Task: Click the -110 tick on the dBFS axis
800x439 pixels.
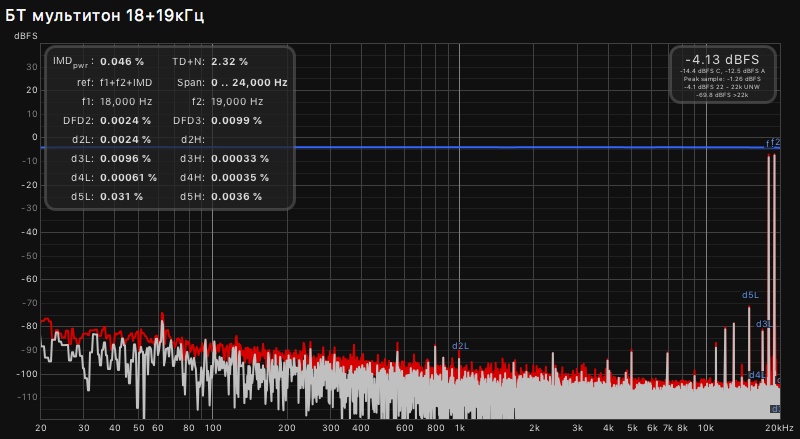Action: point(28,397)
